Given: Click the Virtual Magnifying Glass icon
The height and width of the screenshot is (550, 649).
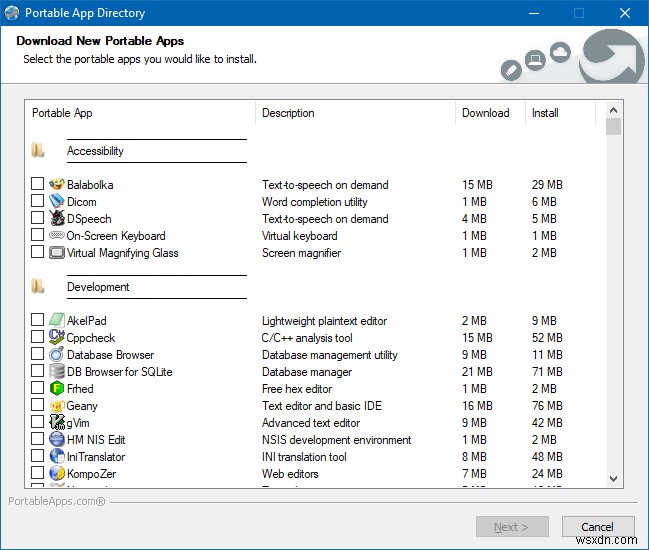Looking at the screenshot, I should pyautogui.click(x=57, y=253).
